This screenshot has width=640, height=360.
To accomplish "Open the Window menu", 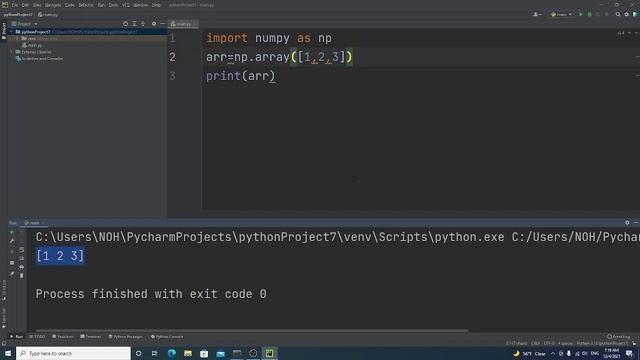I will [x=140, y=5].
